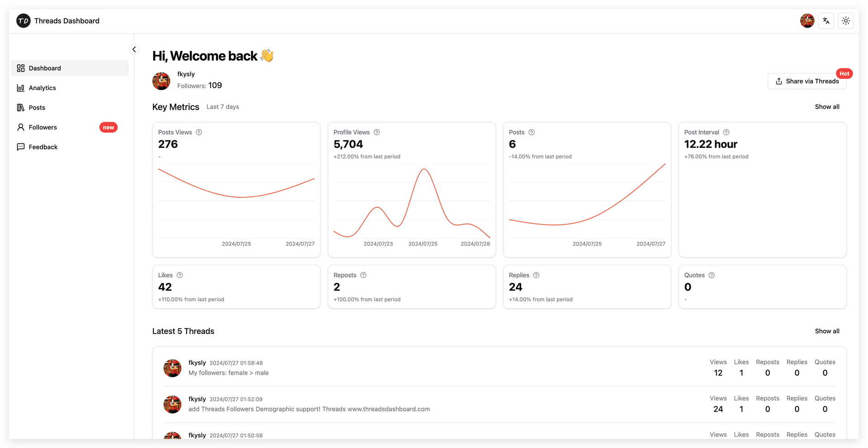Image resolution: width=868 pixels, height=448 pixels.
Task: Click Show all next to Latest 5 Threads
Action: click(827, 331)
